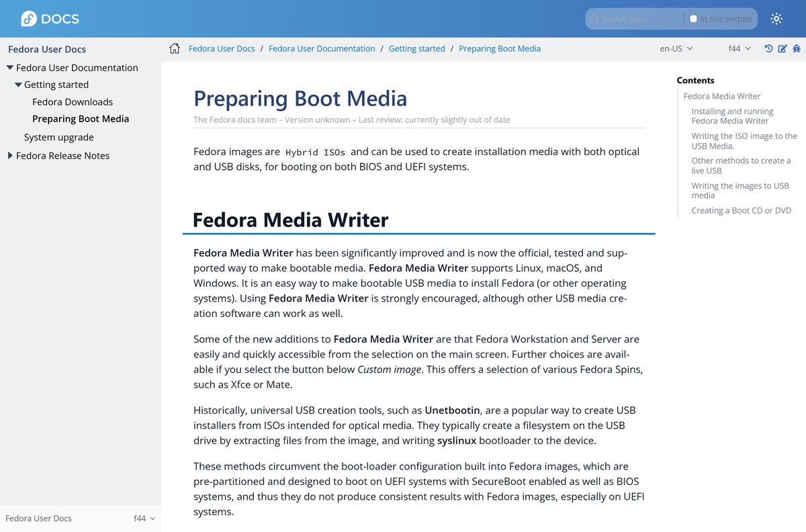This screenshot has width=806, height=532.
Task: Jump to Creating a Boot CD or DVD
Action: click(742, 210)
